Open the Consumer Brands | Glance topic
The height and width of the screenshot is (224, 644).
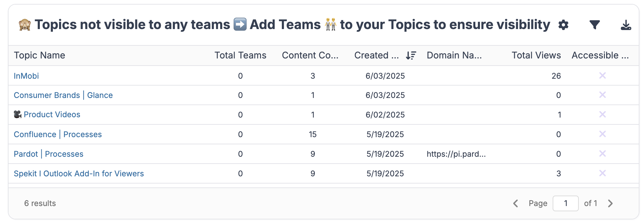(x=63, y=95)
